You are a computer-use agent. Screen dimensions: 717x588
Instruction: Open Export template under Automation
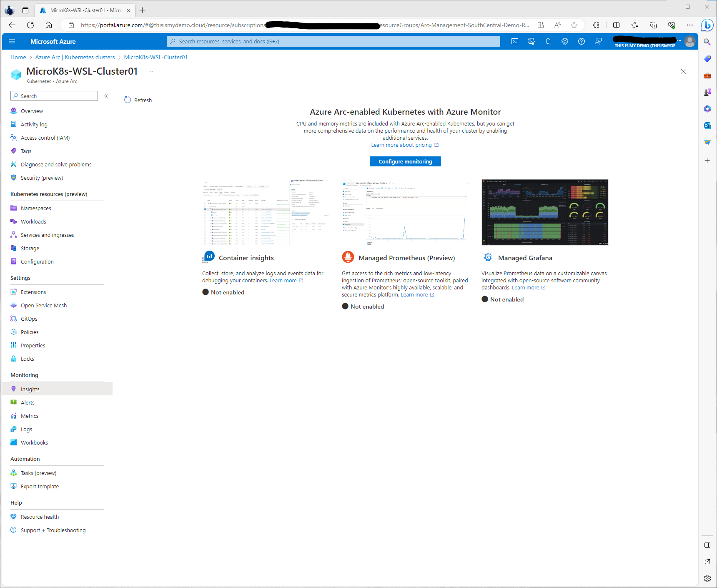[40, 486]
